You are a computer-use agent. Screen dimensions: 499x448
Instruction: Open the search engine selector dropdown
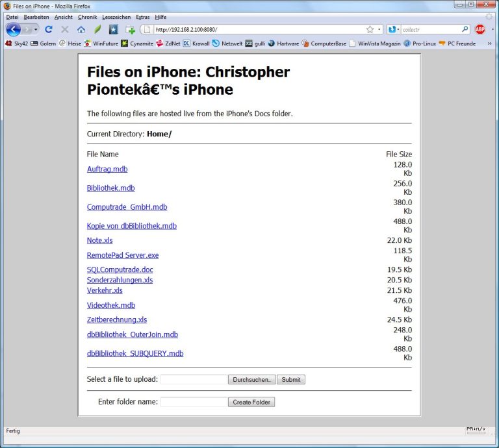pos(394,30)
